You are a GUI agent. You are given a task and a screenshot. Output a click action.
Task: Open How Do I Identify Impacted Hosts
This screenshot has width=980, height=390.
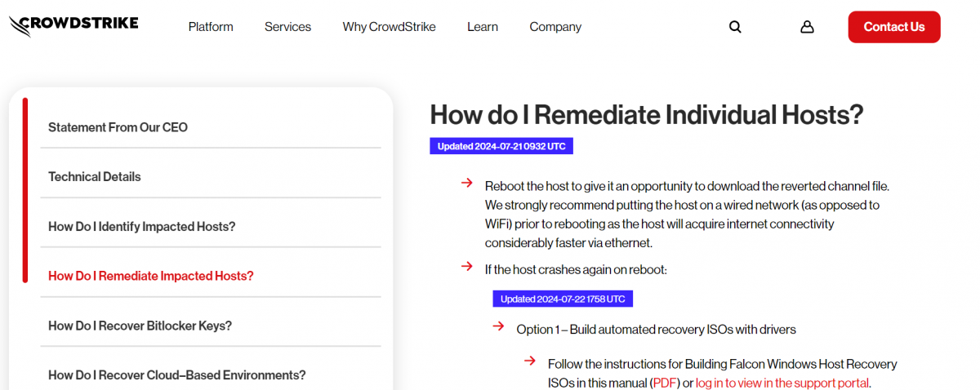141,227
